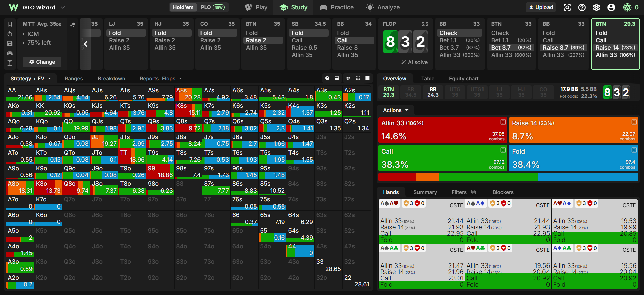The image size is (644, 295).
Task: Select the half-filled card view icon
Action: tap(337, 78)
